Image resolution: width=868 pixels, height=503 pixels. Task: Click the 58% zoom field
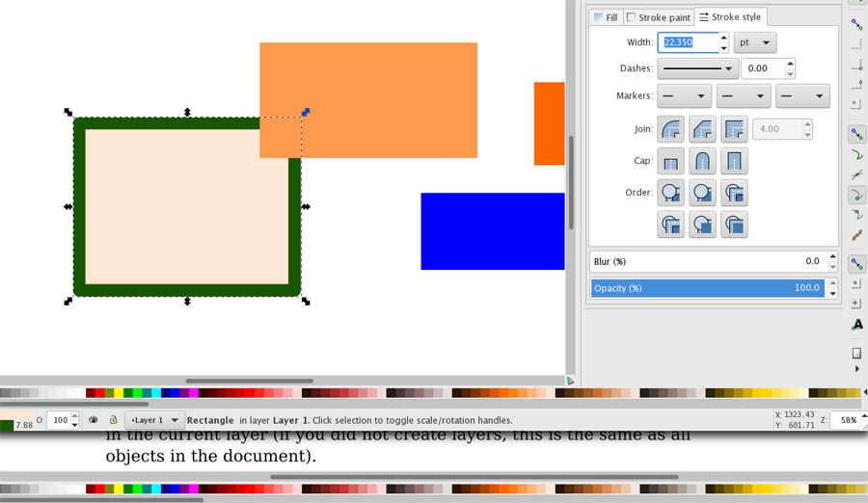[x=848, y=420]
